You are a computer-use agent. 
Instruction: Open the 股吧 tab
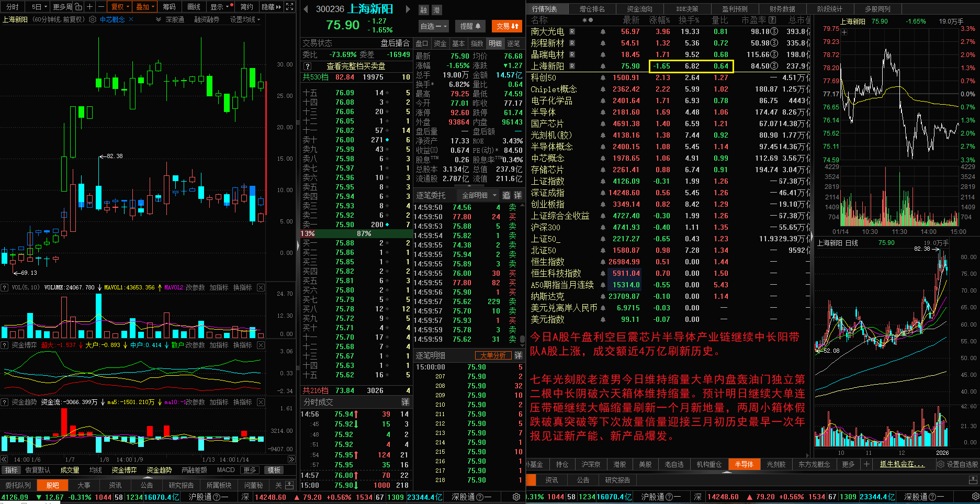point(52,485)
